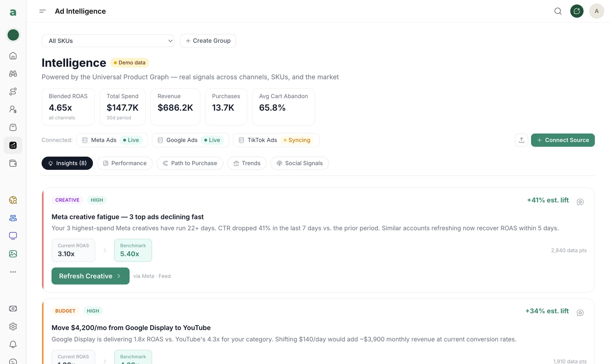This screenshot has height=364, width=610.
Task: Toggle the sidebar collapse menu icon
Action: pos(42,11)
